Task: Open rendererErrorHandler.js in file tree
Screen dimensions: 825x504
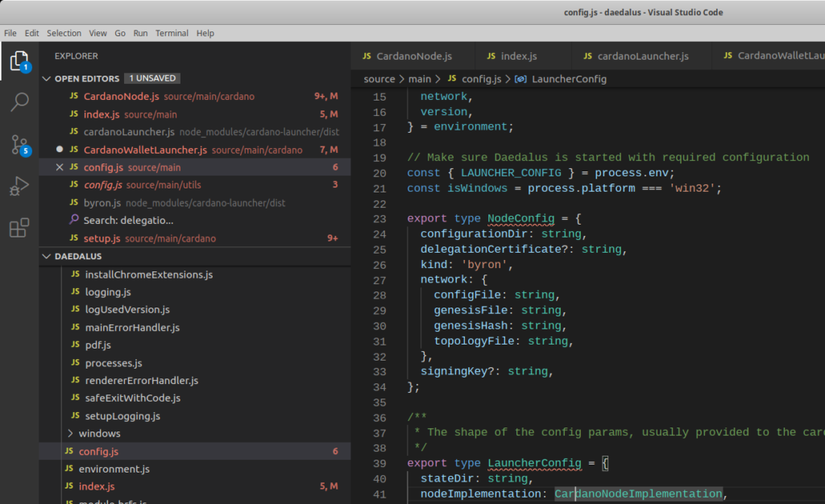Action: pos(195,381)
